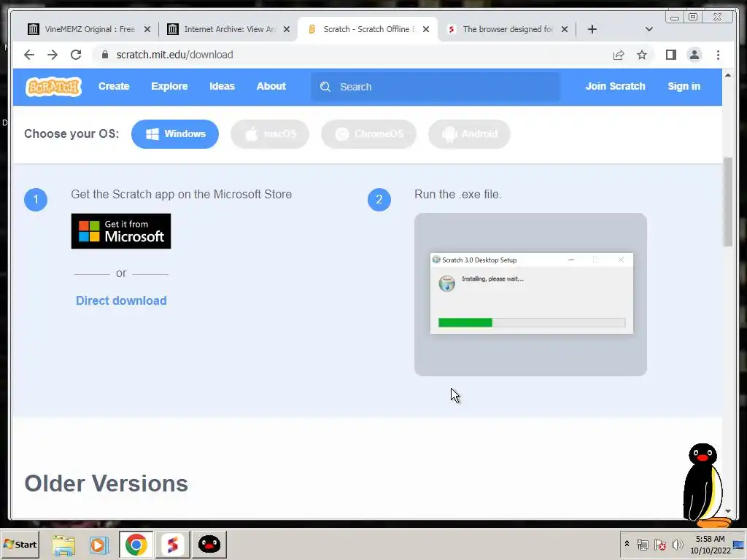
Task: Select macOS as your OS
Action: pos(270,134)
